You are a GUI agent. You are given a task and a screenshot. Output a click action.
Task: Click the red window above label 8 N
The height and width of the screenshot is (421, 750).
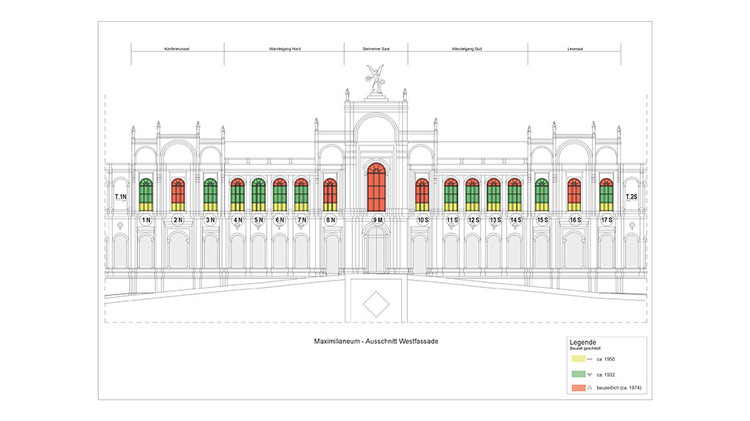pyautogui.click(x=330, y=194)
